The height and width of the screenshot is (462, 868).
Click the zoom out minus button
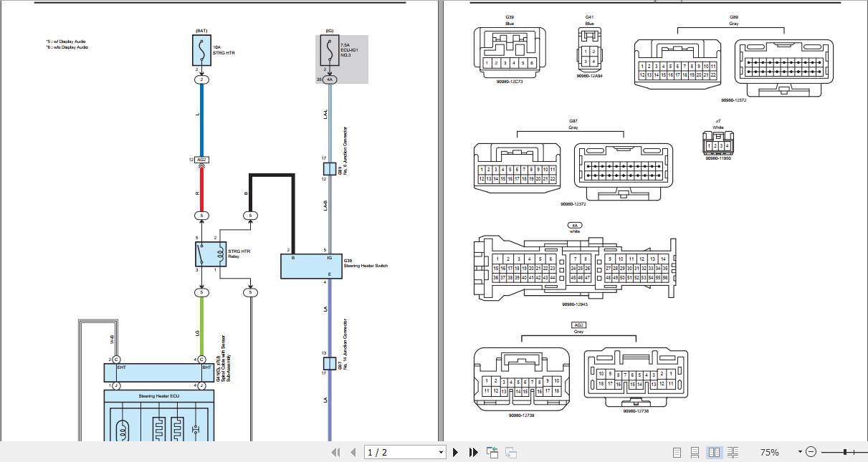click(811, 452)
